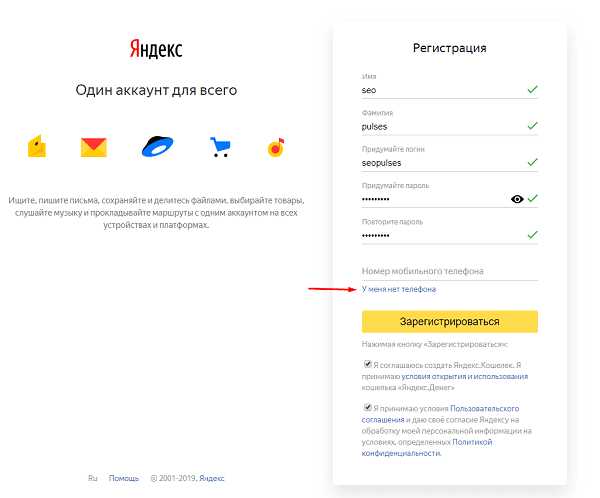Click the blue Yandex Disk saucer icon

(157, 146)
